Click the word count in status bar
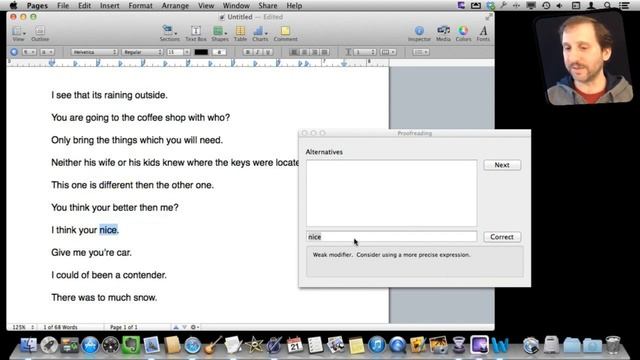640x360 pixels. coord(60,327)
